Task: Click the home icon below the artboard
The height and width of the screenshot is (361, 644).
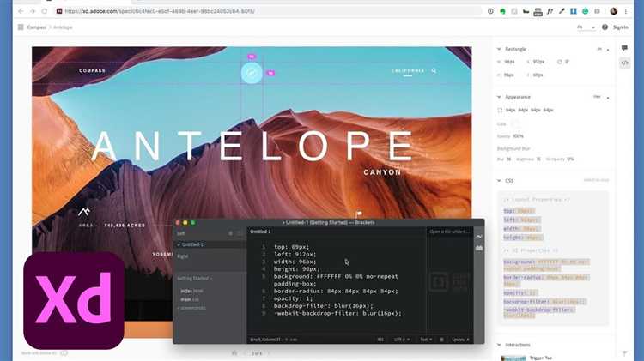Action: [x=234, y=352]
